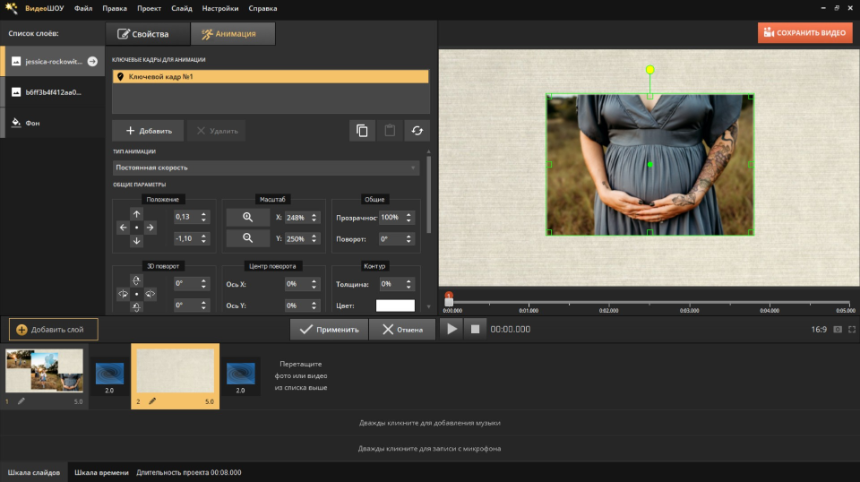Open the transition after slide 1
This screenshot has width=860, height=482.
pyautogui.click(x=110, y=373)
